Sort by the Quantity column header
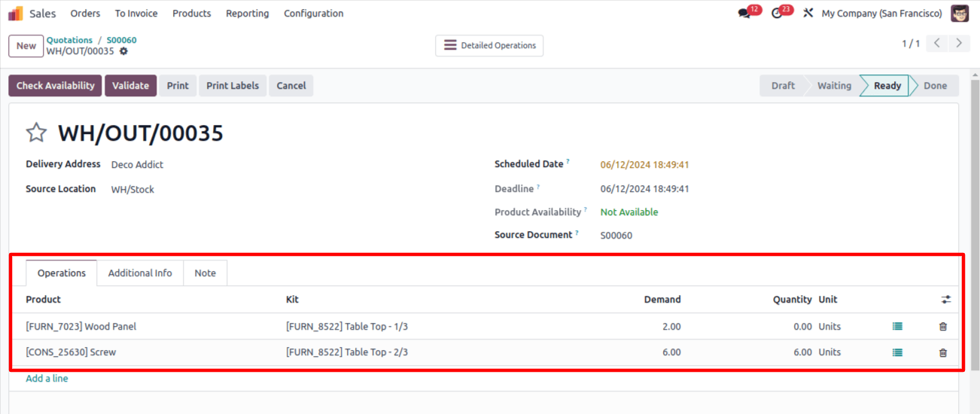This screenshot has width=980, height=414. 793,300
